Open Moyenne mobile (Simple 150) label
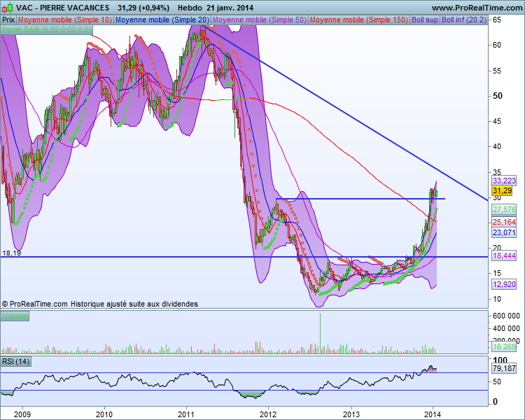Image resolution: width=525 pixels, height=420 pixels. pyautogui.click(x=359, y=20)
